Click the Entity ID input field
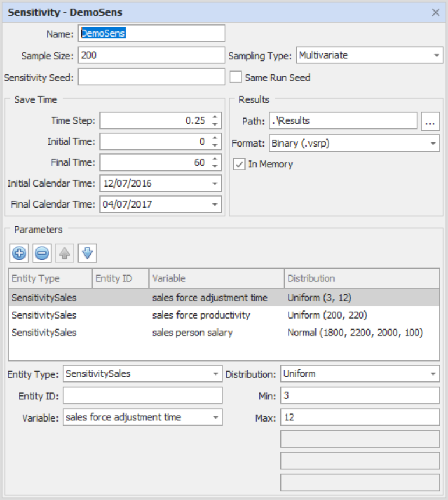Image resolution: width=448 pixels, height=500 pixels. pos(143,396)
